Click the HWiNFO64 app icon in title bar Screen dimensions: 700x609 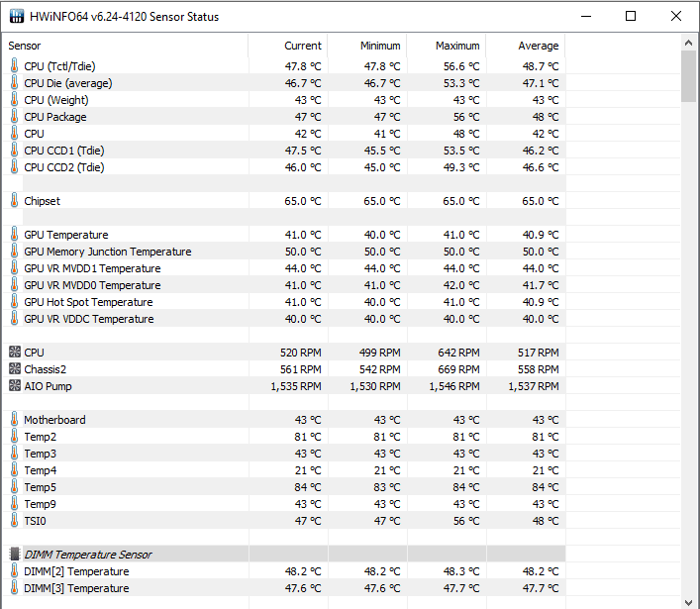[x=17, y=16]
